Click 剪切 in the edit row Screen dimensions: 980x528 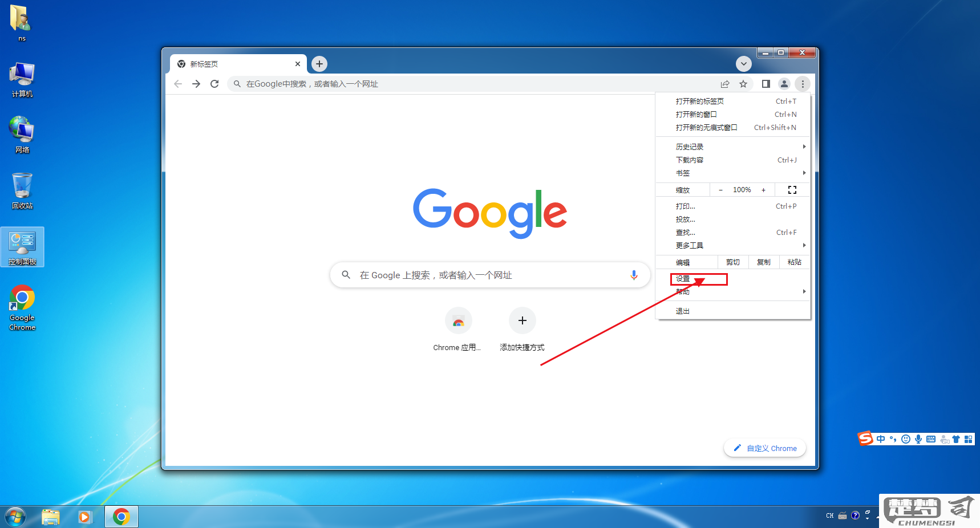733,262
